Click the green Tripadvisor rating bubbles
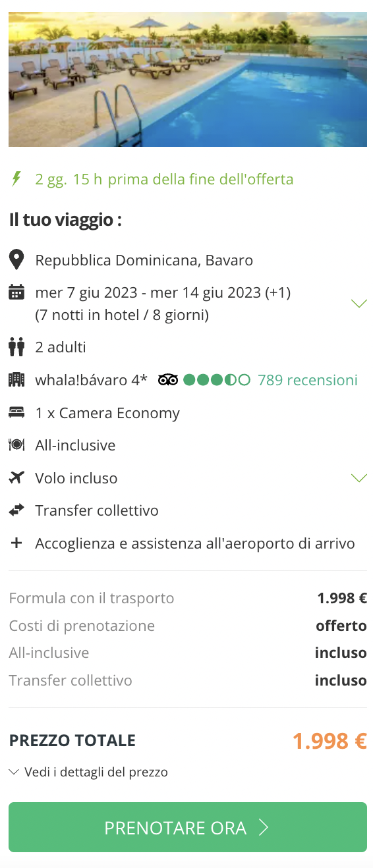Image resolution: width=373 pixels, height=868 pixels. [217, 380]
